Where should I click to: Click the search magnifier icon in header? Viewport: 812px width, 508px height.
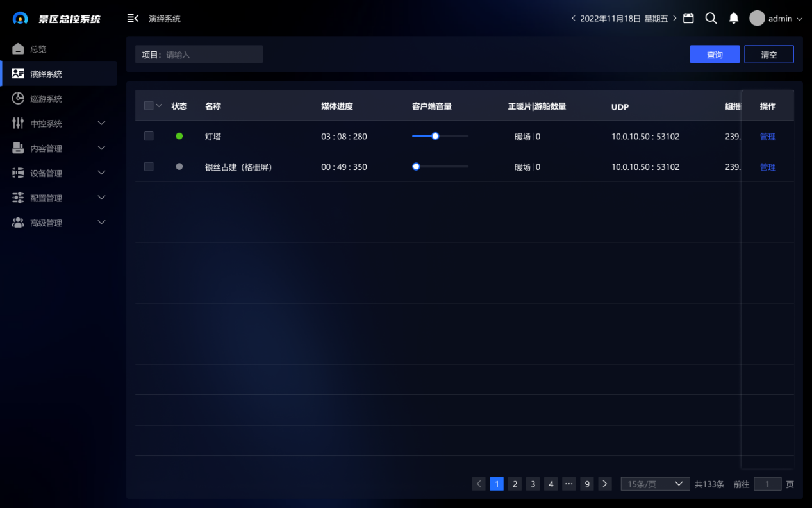point(711,19)
